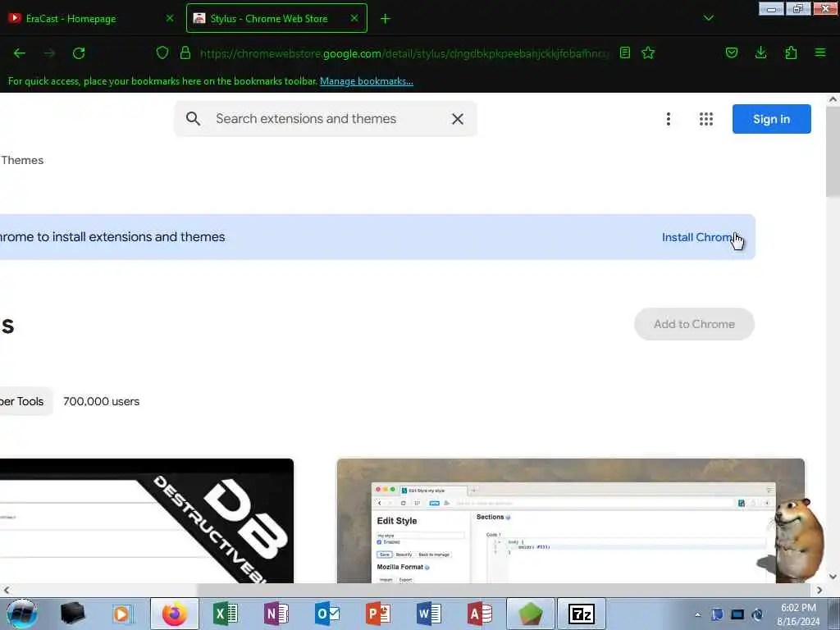Open a new tab with plus icon
Screen dimensions: 840x630
pyautogui.click(x=386, y=19)
